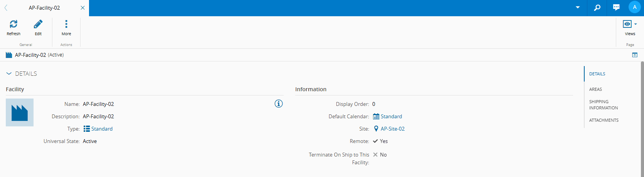The height and width of the screenshot is (177, 644).
Task: Open the Standard facility type link
Action: coord(102,129)
